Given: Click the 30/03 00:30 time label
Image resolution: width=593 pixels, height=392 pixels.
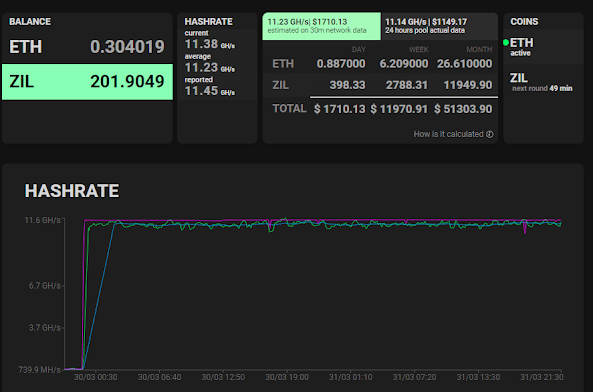Looking at the screenshot, I should 96,377.
